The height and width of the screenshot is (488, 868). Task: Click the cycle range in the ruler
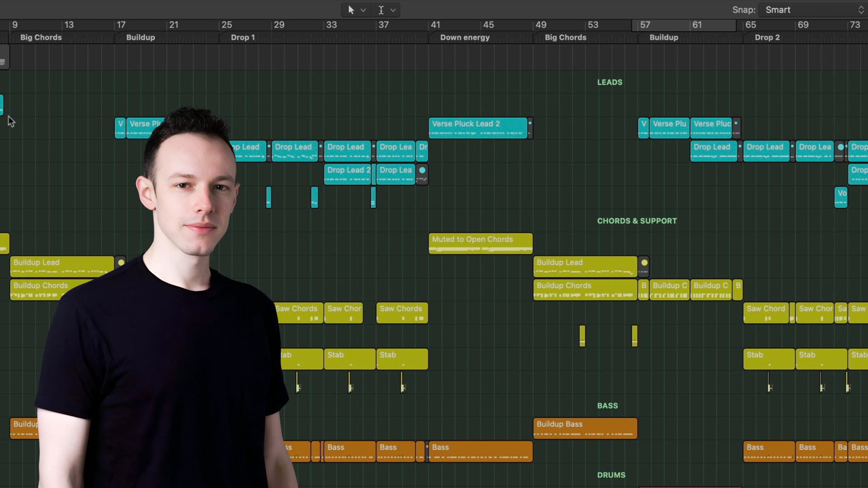click(x=684, y=25)
